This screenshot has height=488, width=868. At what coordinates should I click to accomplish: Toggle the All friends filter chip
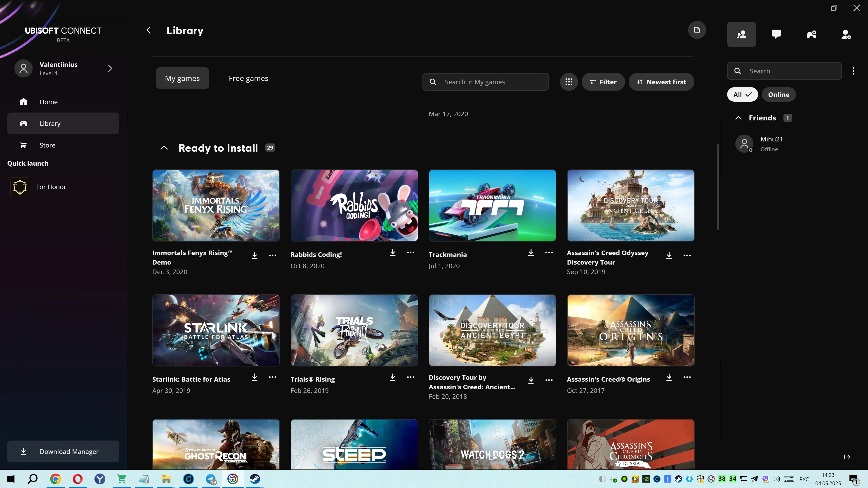click(x=742, y=95)
